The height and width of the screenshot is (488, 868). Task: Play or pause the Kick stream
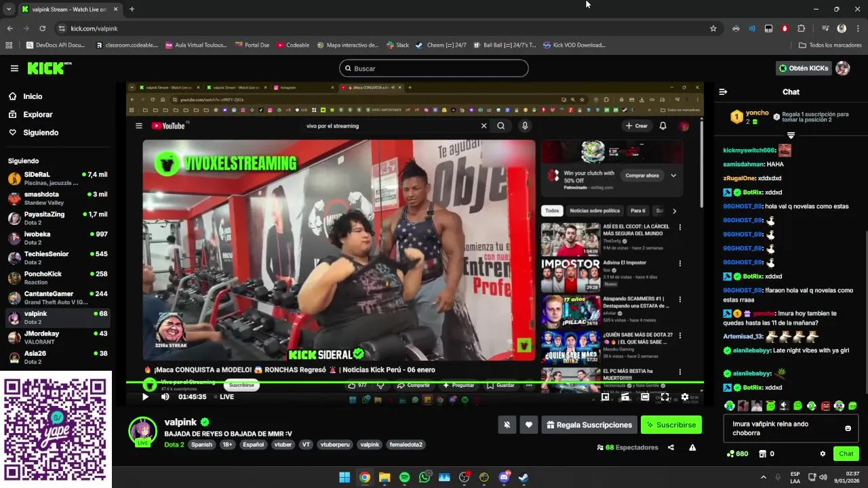click(x=145, y=396)
